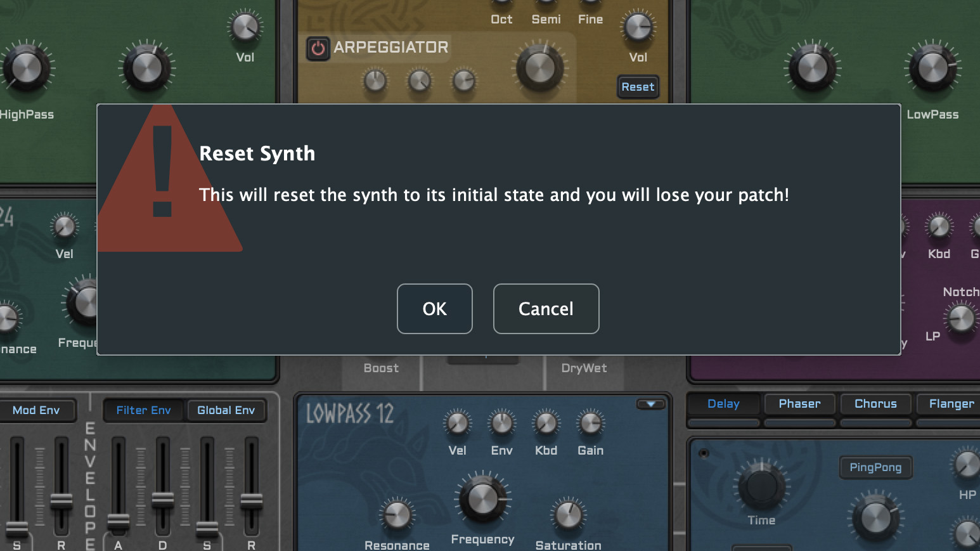This screenshot has width=980, height=551.
Task: Click the third small Arpeggiator knob
Action: pyautogui.click(x=464, y=81)
